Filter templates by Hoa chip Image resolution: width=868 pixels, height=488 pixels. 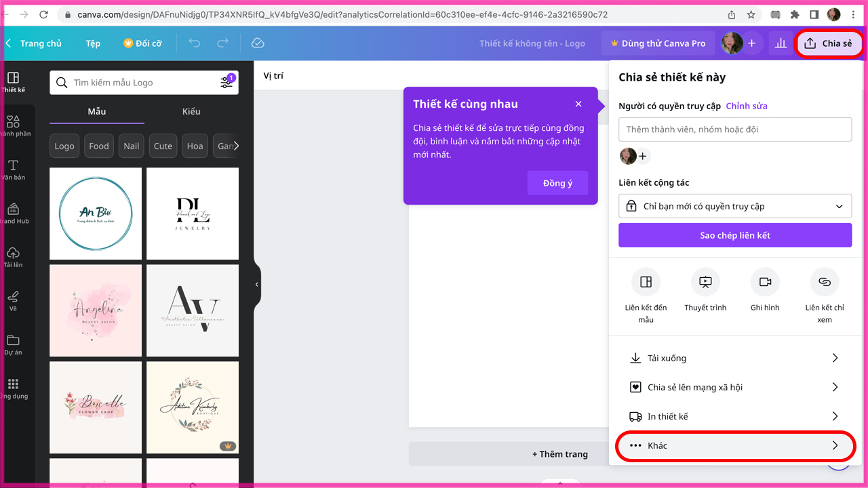(x=195, y=146)
